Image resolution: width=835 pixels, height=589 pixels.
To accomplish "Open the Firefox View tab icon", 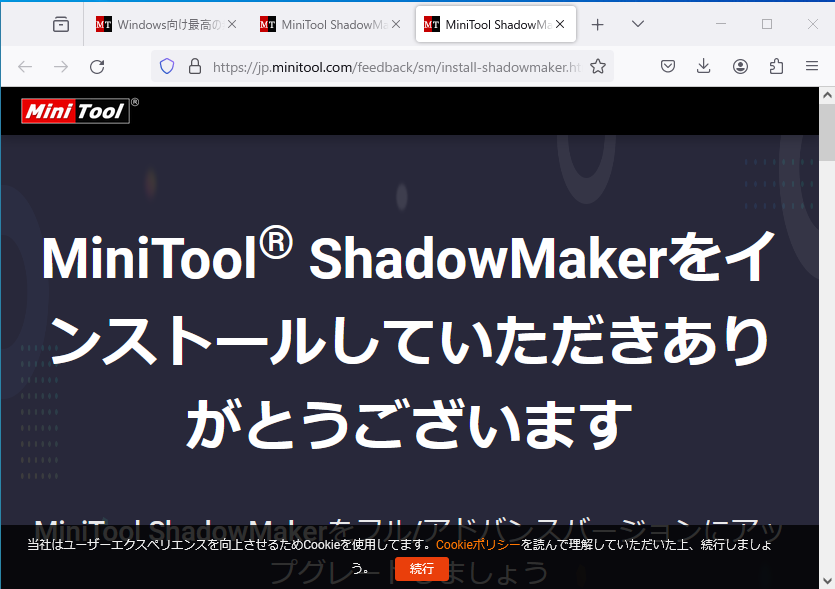I will click(x=61, y=24).
